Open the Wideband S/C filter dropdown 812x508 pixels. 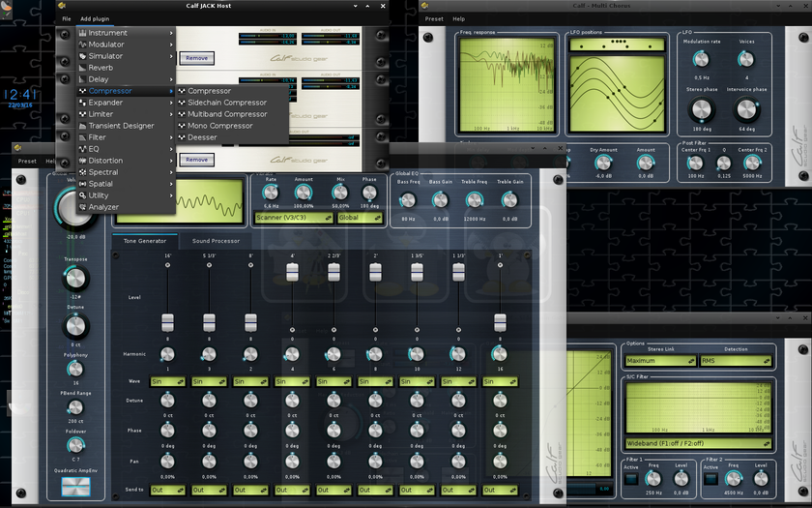[698, 444]
